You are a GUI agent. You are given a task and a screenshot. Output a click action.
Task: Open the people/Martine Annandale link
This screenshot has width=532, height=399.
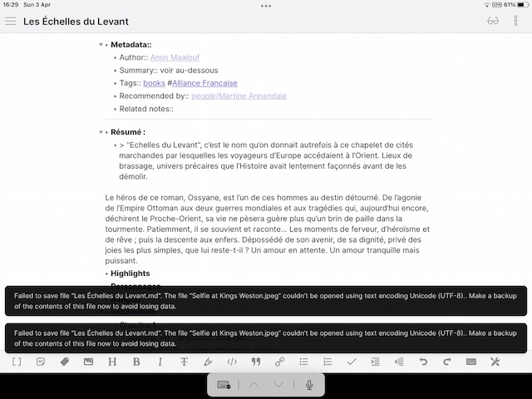click(x=239, y=96)
